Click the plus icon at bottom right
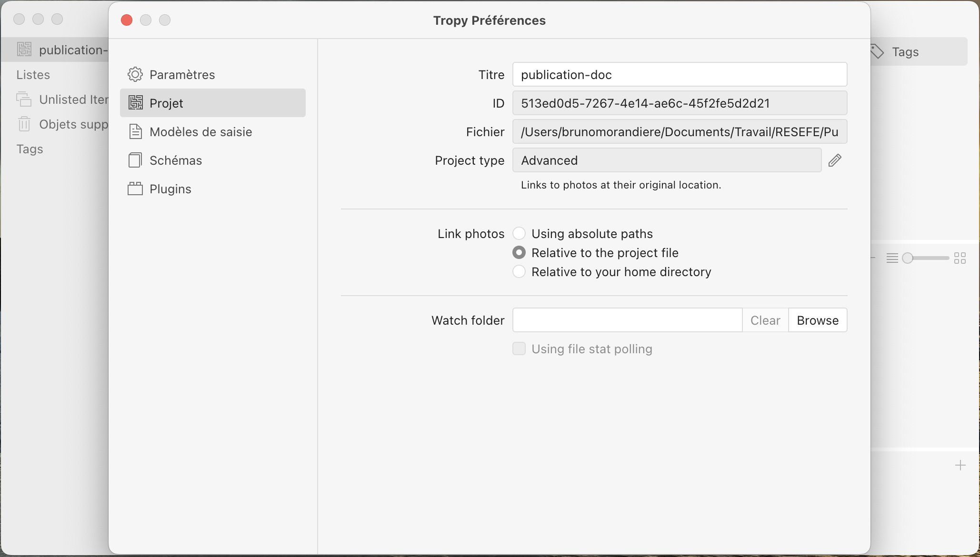 960,465
